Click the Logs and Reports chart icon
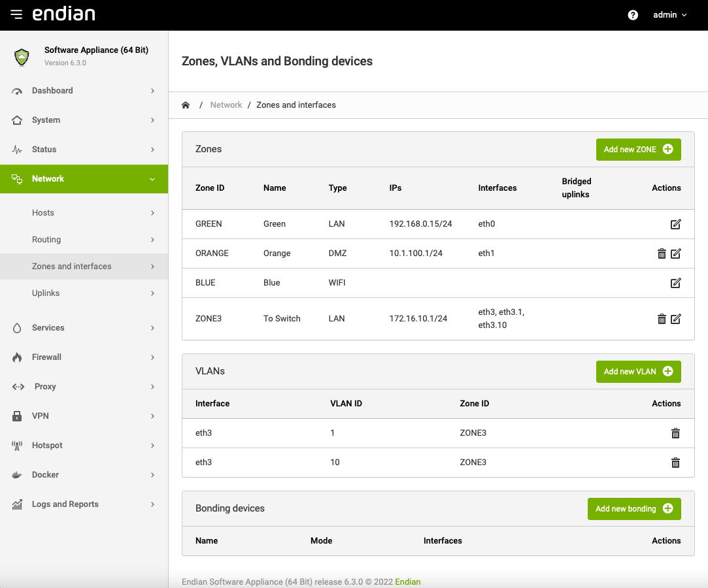Screen dimensions: 708x588 pos(17,504)
